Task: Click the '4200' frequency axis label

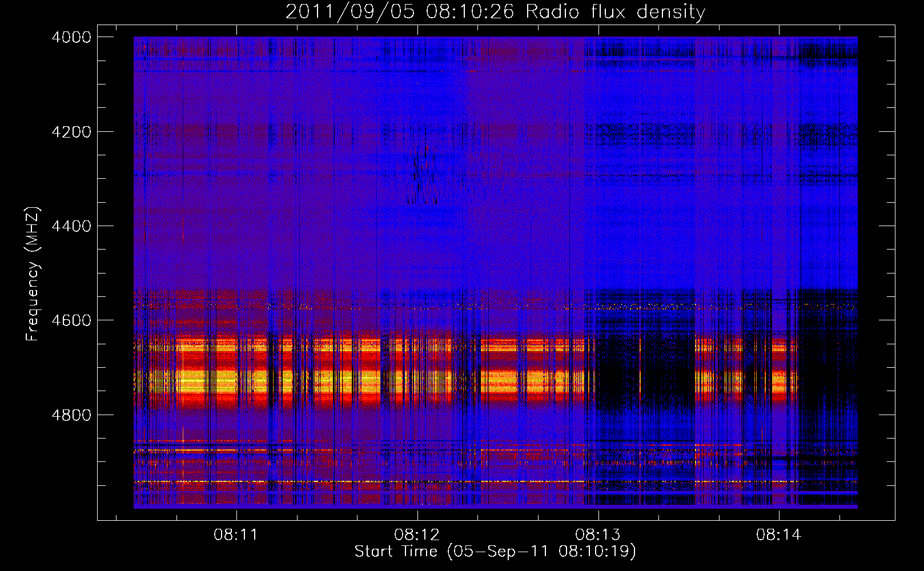Action: click(x=71, y=132)
